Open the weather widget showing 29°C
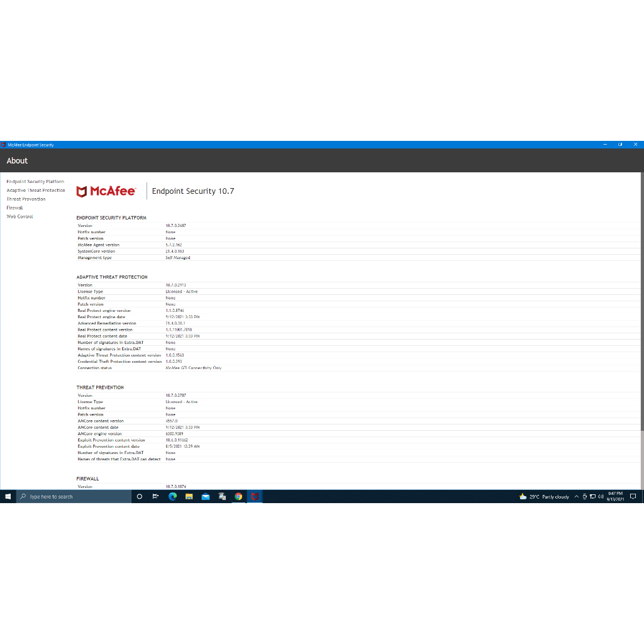Image resolution: width=644 pixels, height=644 pixels. [x=544, y=496]
